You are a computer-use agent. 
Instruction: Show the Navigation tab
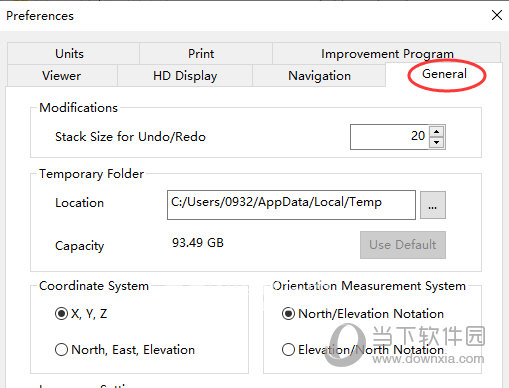tap(319, 76)
